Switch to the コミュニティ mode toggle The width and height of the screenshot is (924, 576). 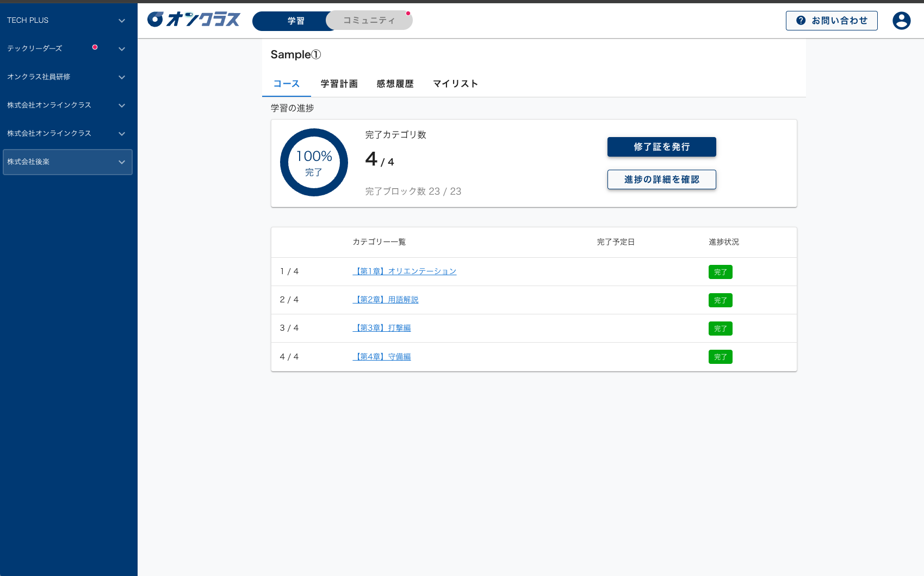(x=369, y=21)
